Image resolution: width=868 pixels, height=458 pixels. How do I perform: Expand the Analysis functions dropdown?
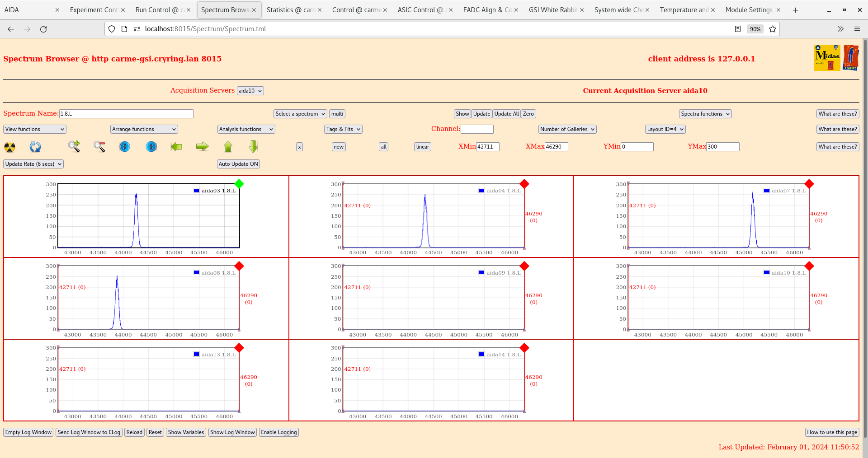(246, 129)
